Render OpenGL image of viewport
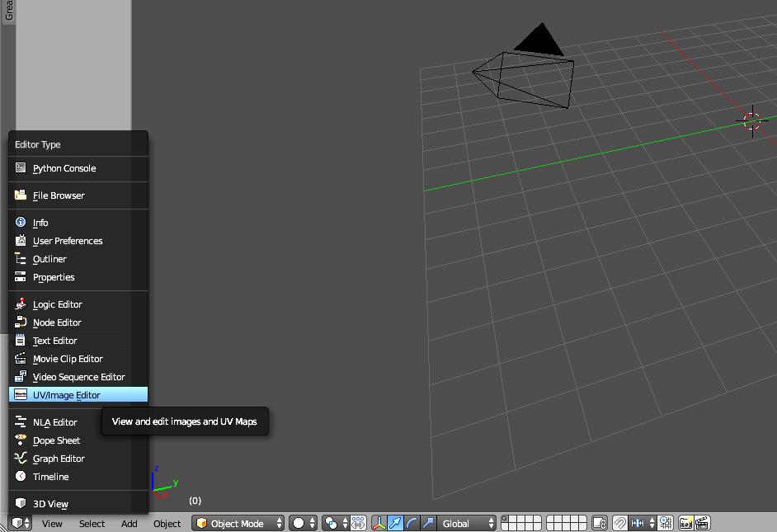The width and height of the screenshot is (777, 532). click(686, 523)
